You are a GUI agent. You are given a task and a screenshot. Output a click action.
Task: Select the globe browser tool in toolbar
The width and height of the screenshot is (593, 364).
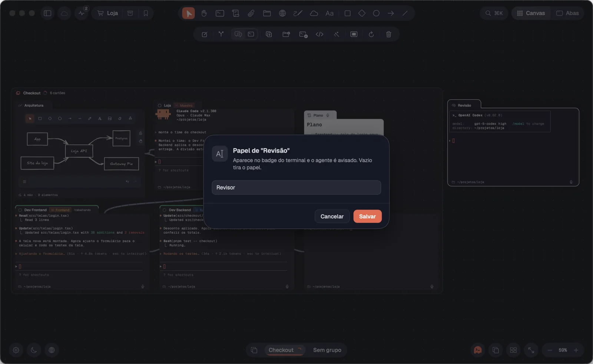282,13
